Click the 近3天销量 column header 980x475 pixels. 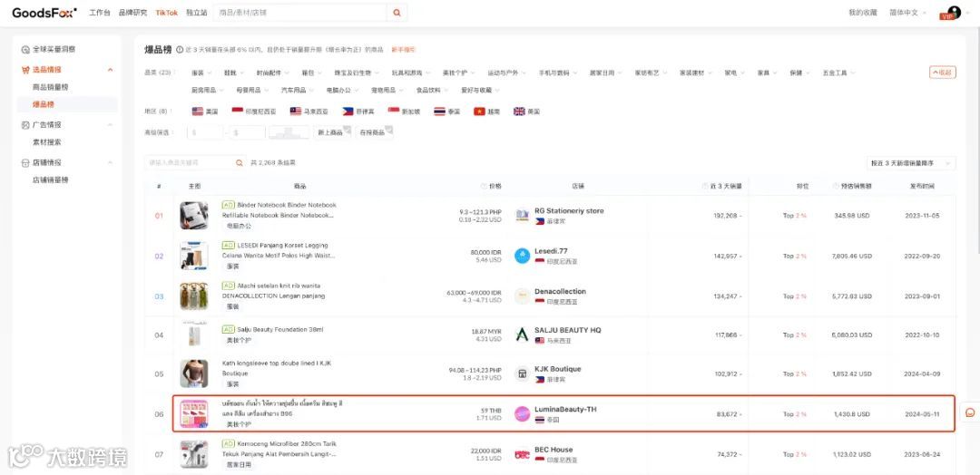point(725,186)
